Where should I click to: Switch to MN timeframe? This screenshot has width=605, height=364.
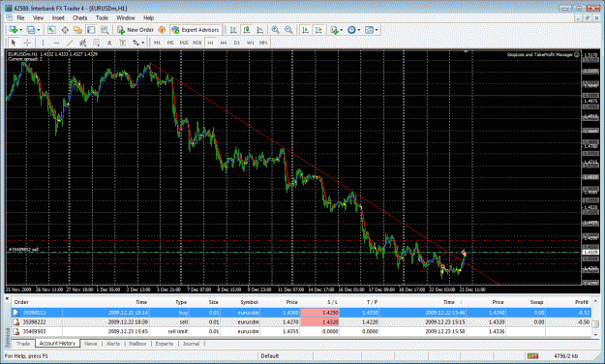tap(263, 43)
